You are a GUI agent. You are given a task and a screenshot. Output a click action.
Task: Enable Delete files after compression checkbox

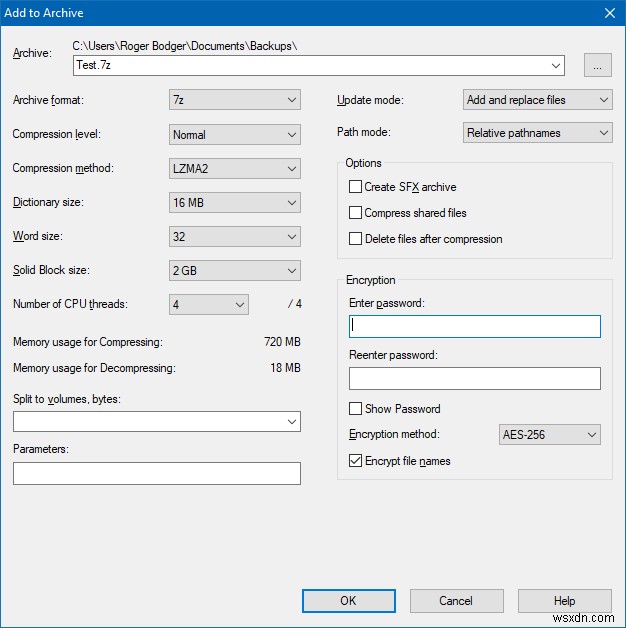tap(355, 239)
